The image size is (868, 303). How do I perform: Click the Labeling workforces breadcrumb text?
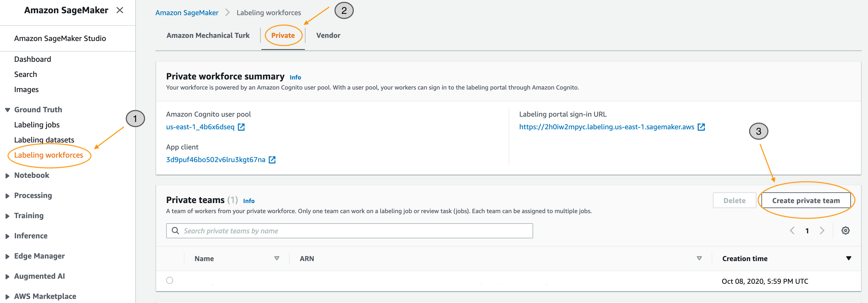[x=269, y=13]
